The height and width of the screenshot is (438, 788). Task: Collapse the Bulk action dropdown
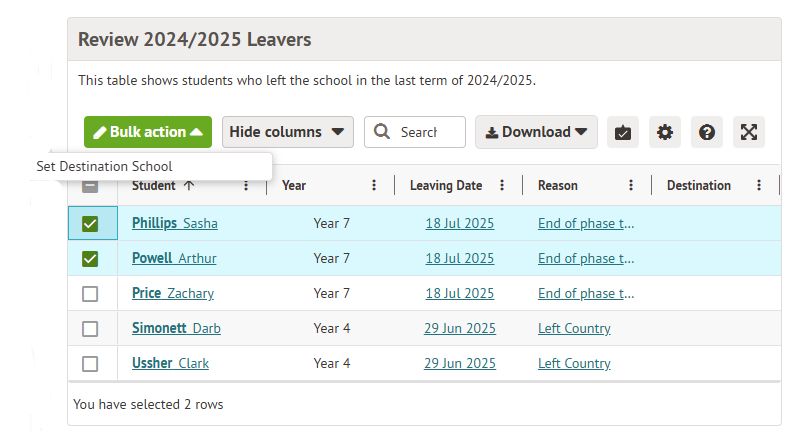click(x=148, y=132)
